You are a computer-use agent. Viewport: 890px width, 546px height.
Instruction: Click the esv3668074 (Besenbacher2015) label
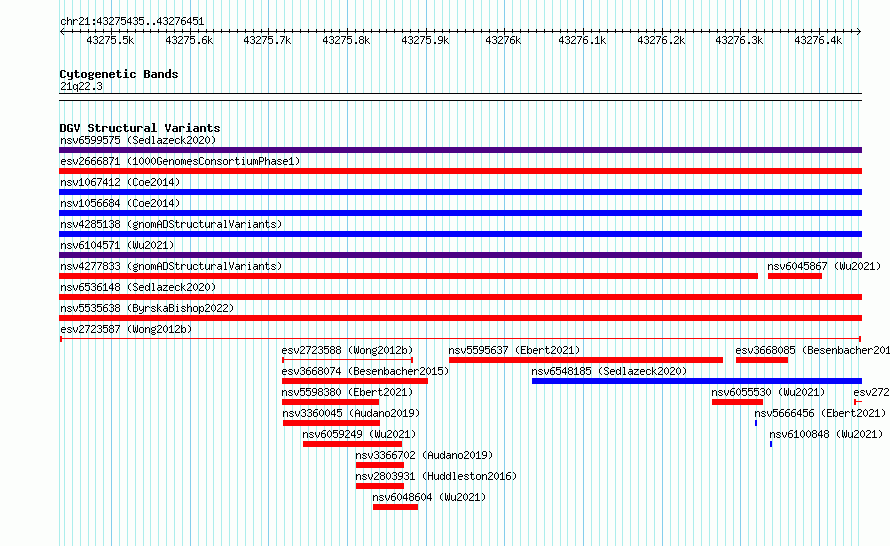tap(365, 371)
